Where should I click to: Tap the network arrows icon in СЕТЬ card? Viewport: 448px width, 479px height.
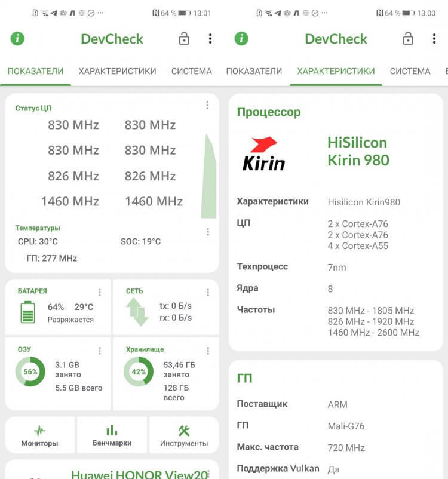[x=137, y=312]
